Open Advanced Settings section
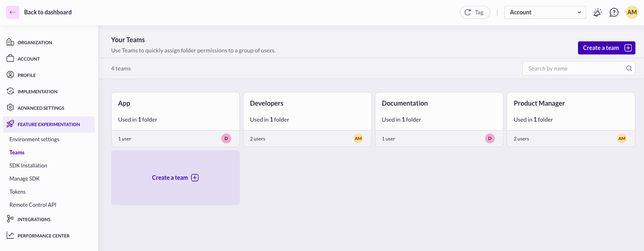644x251 pixels. coord(41,108)
